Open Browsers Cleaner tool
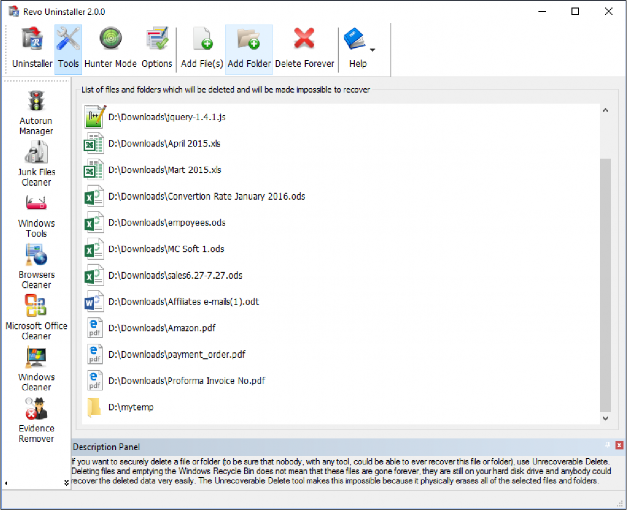This screenshot has width=627, height=510. 36,267
